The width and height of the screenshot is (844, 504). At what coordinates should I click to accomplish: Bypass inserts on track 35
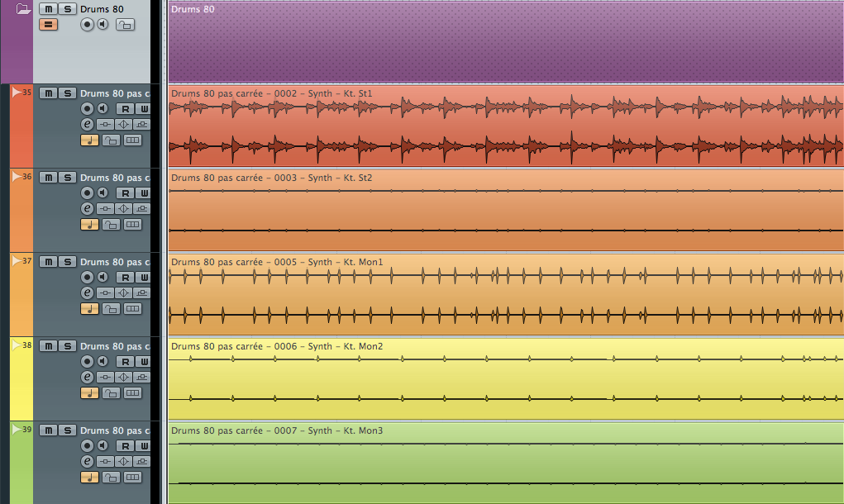click(x=106, y=124)
